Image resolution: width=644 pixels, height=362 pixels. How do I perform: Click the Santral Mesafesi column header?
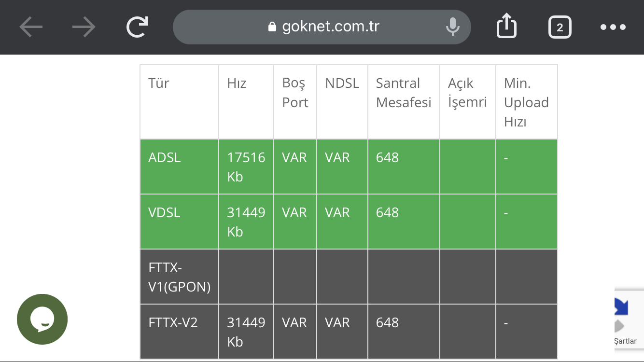(403, 93)
